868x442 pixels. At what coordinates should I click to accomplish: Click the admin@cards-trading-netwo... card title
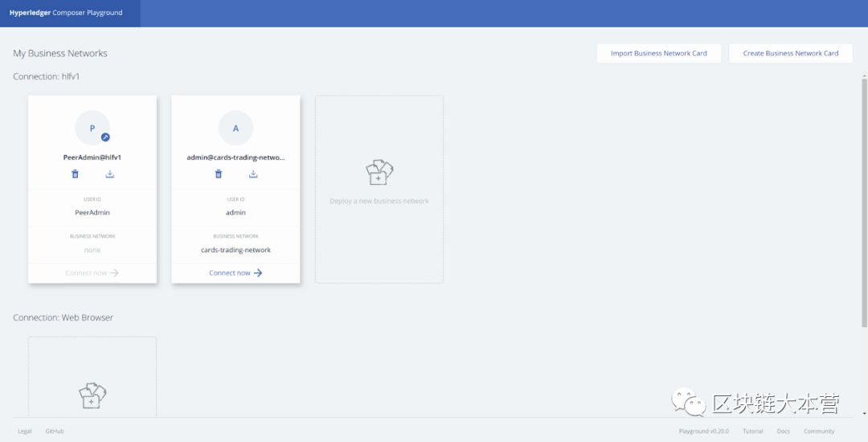point(235,157)
